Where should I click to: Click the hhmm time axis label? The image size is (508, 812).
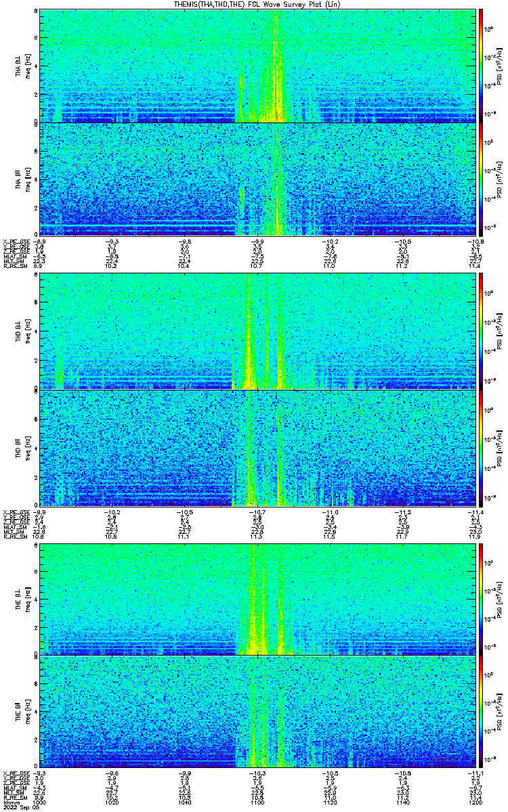point(10,803)
